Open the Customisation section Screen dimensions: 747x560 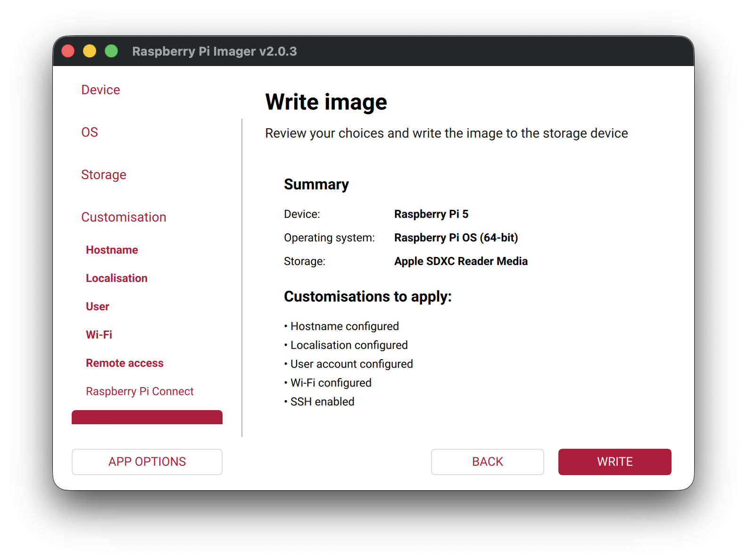[x=124, y=217]
